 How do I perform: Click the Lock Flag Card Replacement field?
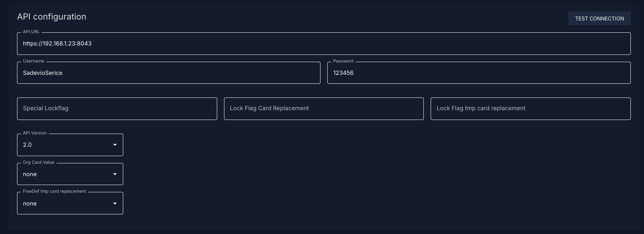coord(324,108)
